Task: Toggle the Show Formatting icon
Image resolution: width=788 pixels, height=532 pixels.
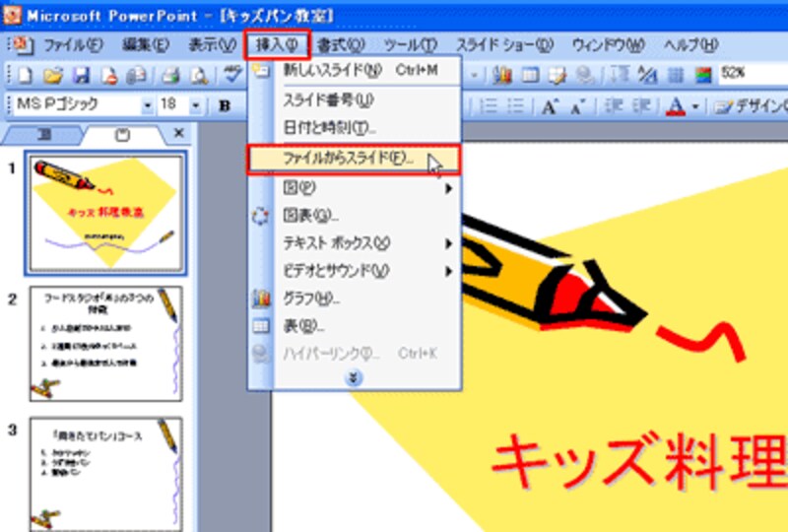Action: 647,76
